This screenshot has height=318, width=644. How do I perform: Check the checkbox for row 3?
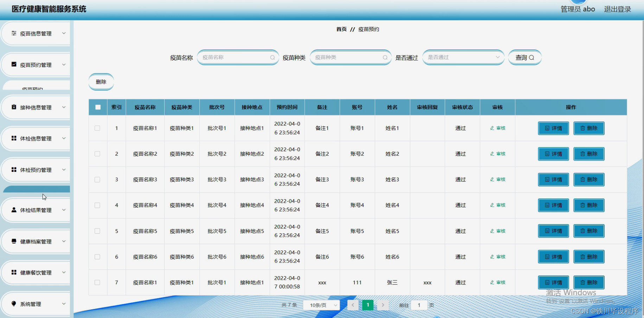tap(97, 180)
